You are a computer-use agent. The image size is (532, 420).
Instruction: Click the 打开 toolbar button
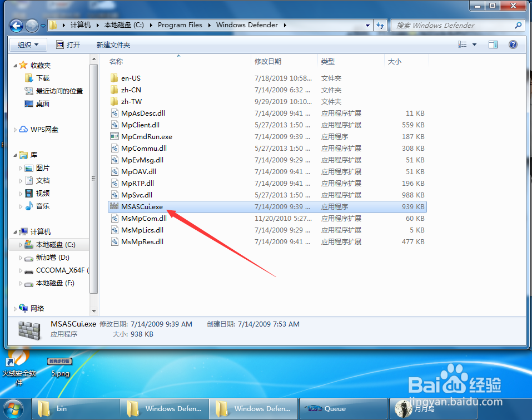click(x=68, y=45)
